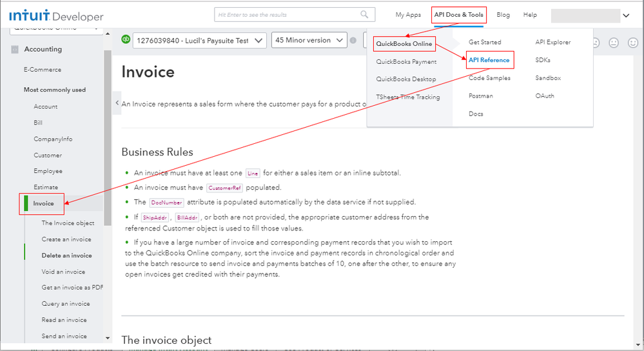Open the Docs link in menu
This screenshot has width=644, height=351.
point(476,114)
